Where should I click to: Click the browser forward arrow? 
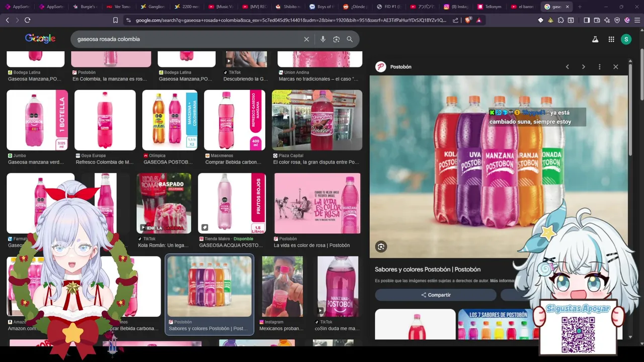(x=17, y=20)
